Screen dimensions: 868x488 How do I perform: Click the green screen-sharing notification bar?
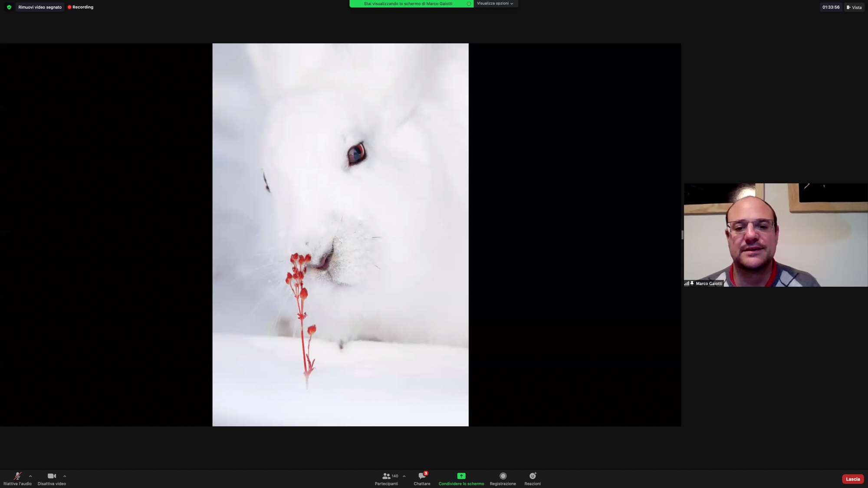click(x=411, y=3)
